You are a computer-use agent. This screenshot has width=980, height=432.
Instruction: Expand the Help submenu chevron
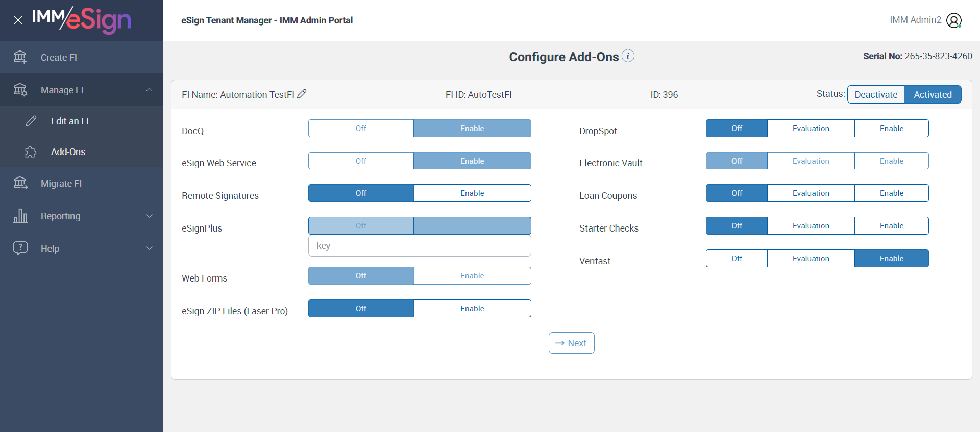click(149, 248)
